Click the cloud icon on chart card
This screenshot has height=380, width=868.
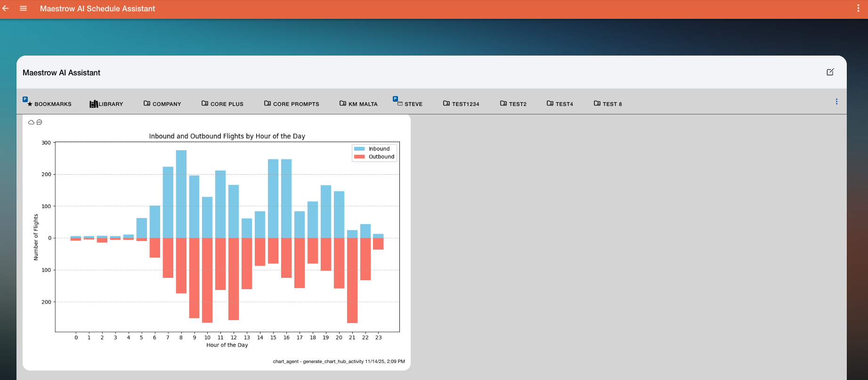pyautogui.click(x=31, y=122)
